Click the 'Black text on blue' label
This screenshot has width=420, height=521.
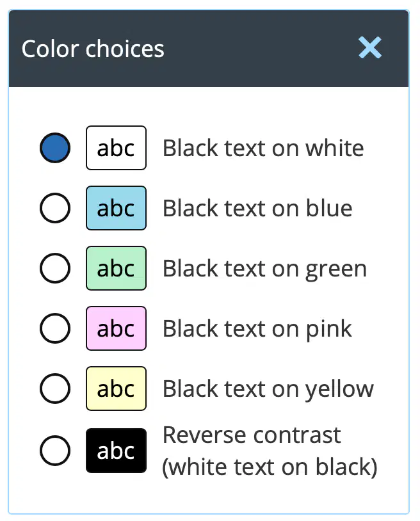click(x=257, y=208)
